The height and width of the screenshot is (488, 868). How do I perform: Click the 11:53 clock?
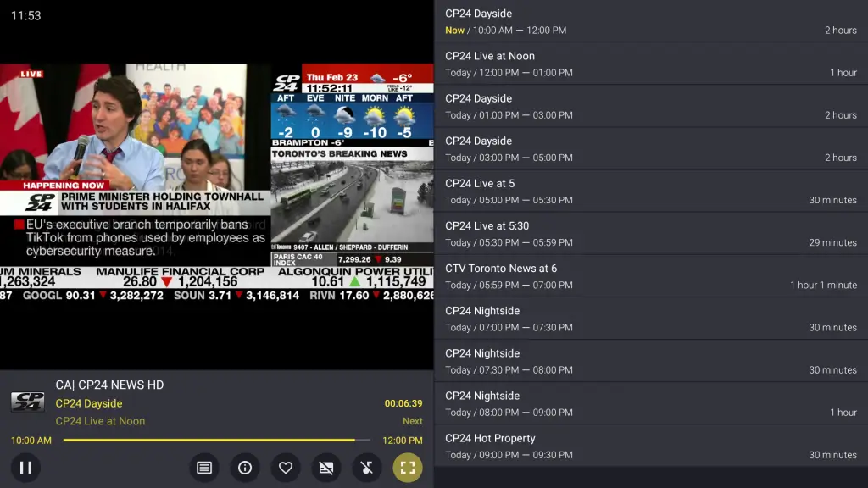click(x=26, y=15)
